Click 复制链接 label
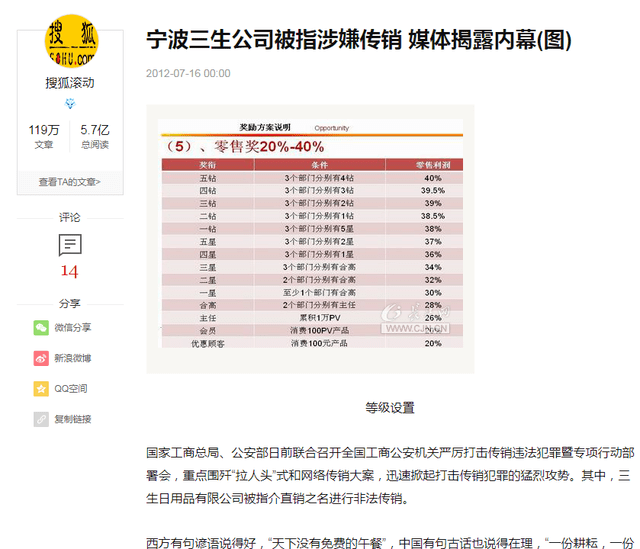Screen dimensions: 640x549 pyautogui.click(x=73, y=419)
